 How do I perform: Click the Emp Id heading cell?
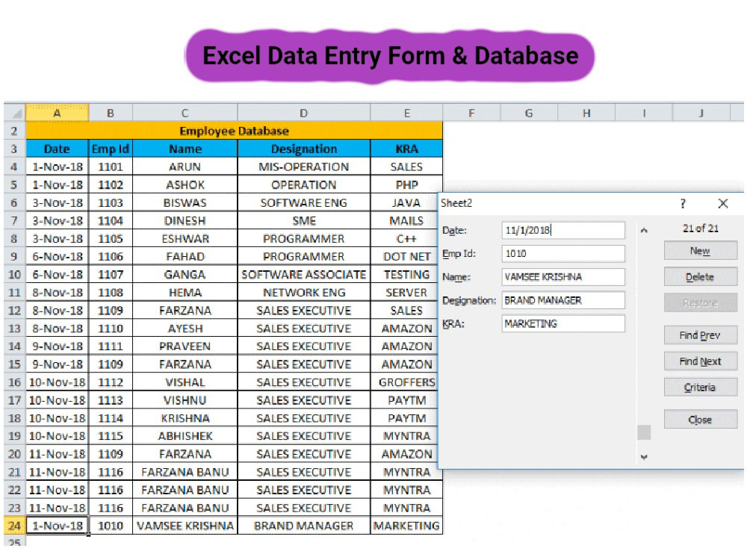(111, 149)
